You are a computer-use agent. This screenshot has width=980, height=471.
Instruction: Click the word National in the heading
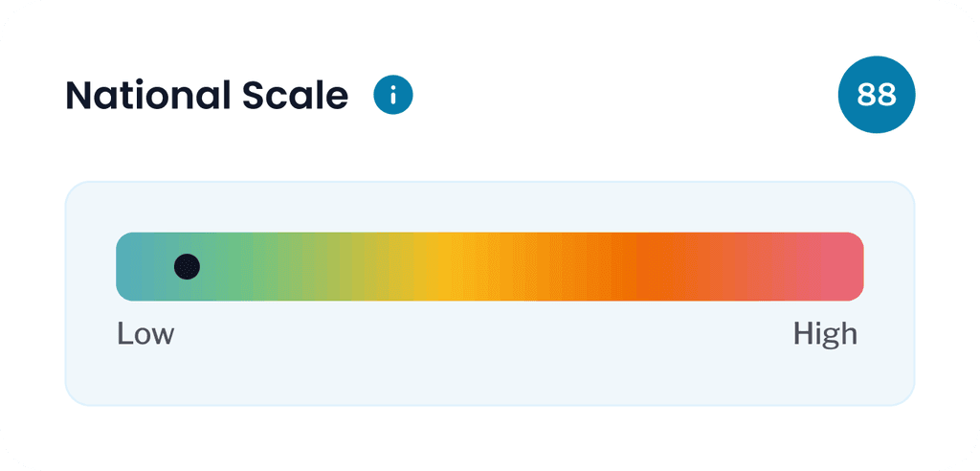coord(145,96)
